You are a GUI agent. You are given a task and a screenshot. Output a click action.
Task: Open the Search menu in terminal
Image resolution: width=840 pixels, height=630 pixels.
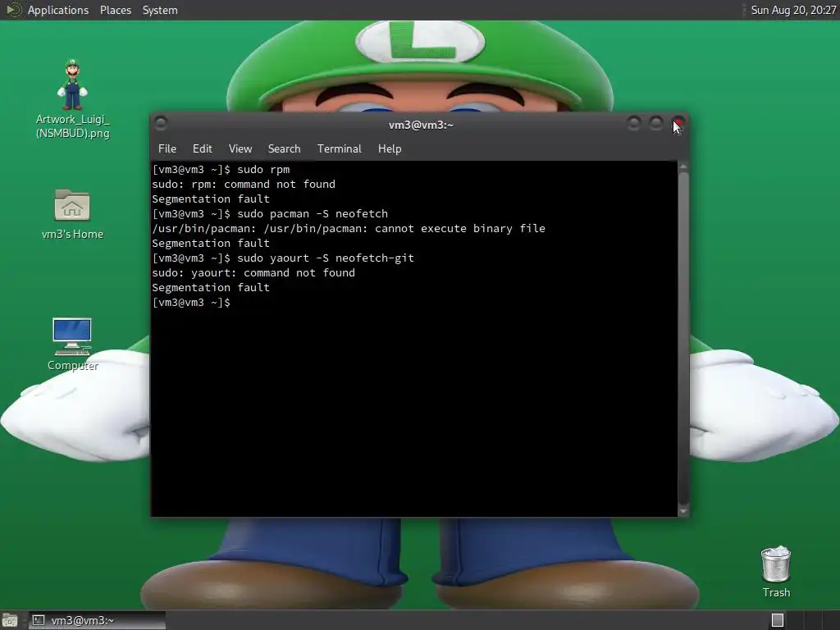click(284, 149)
